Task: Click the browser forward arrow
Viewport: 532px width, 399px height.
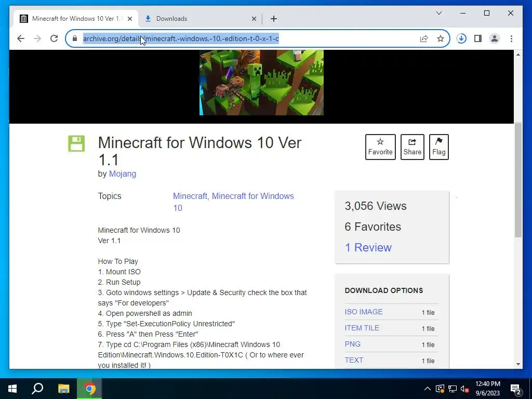Action: pyautogui.click(x=37, y=38)
